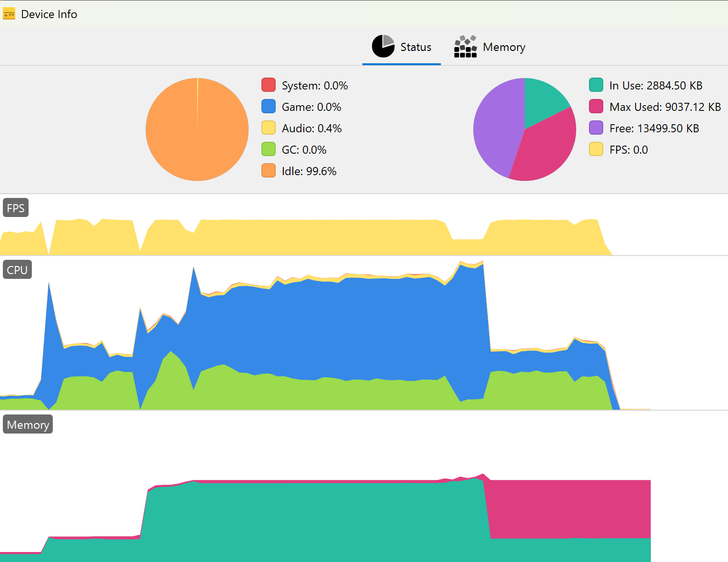Click the red System color swatch
The image size is (728, 562).
tap(269, 85)
